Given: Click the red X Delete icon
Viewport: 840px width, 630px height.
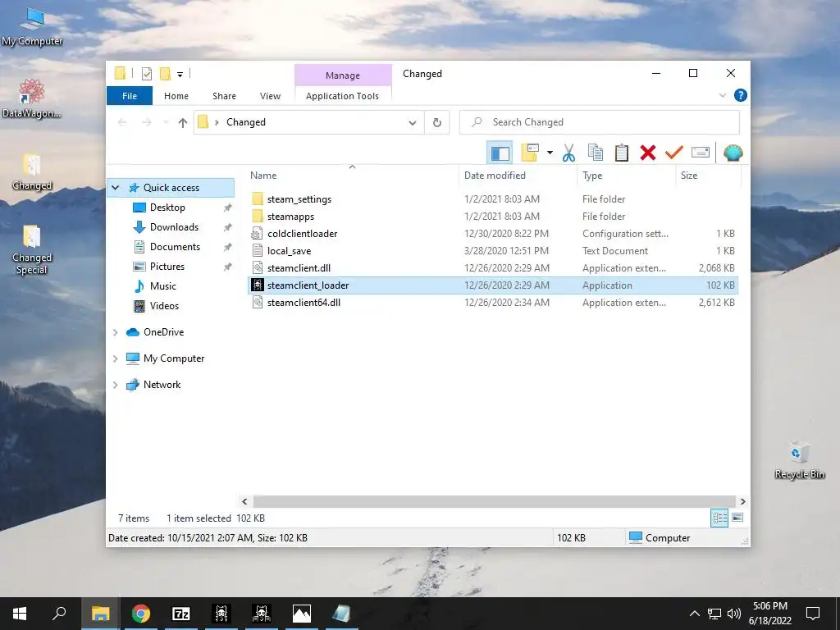Looking at the screenshot, I should pyautogui.click(x=648, y=153).
